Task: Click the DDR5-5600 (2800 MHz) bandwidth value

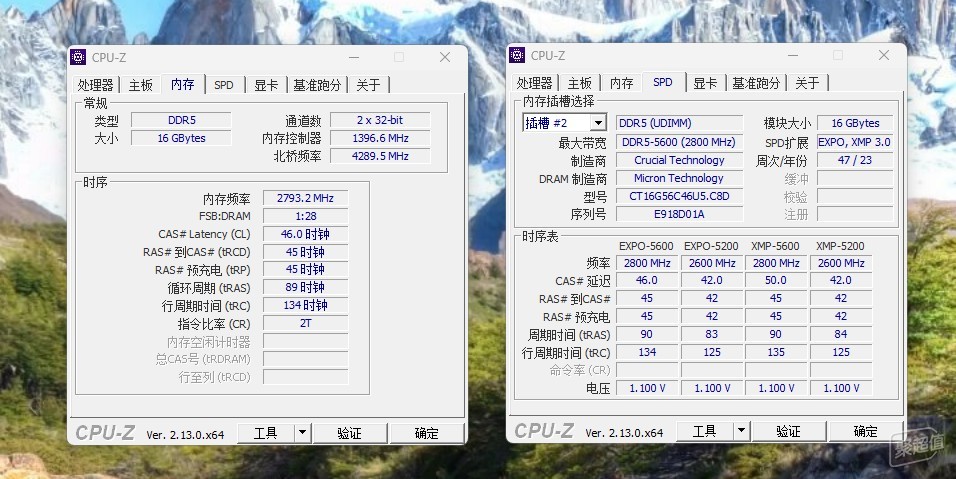Action: [679, 143]
